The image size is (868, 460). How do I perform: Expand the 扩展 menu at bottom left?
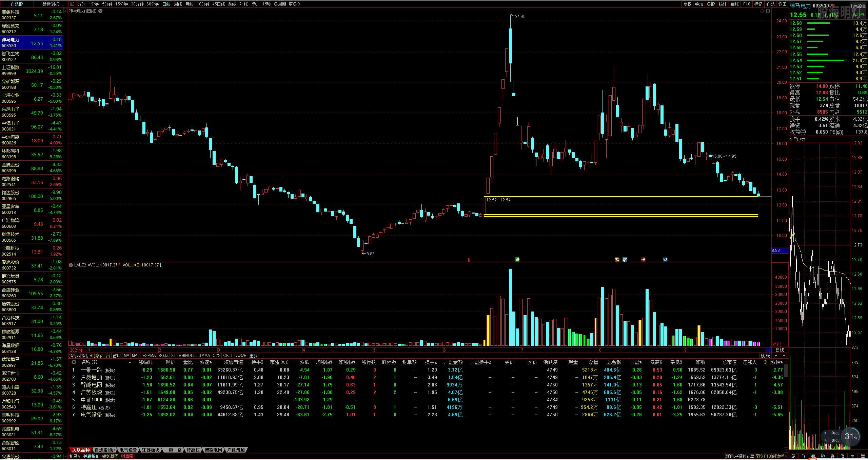[75, 456]
